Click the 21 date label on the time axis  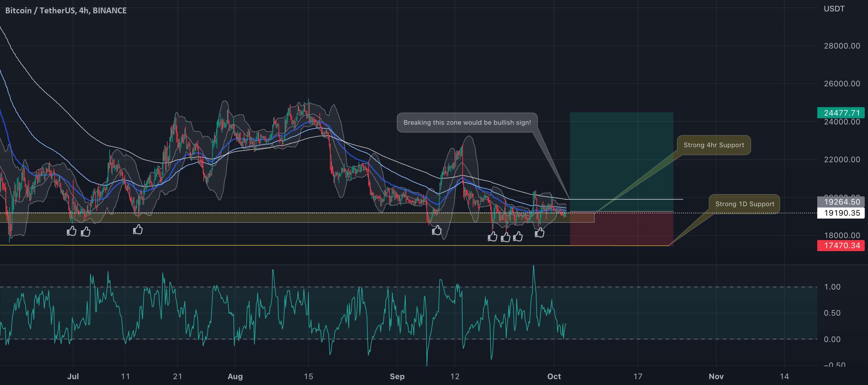tap(178, 376)
